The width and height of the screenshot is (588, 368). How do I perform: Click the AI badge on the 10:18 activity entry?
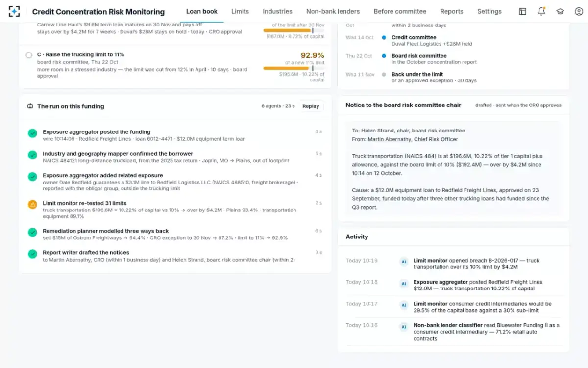(x=404, y=283)
